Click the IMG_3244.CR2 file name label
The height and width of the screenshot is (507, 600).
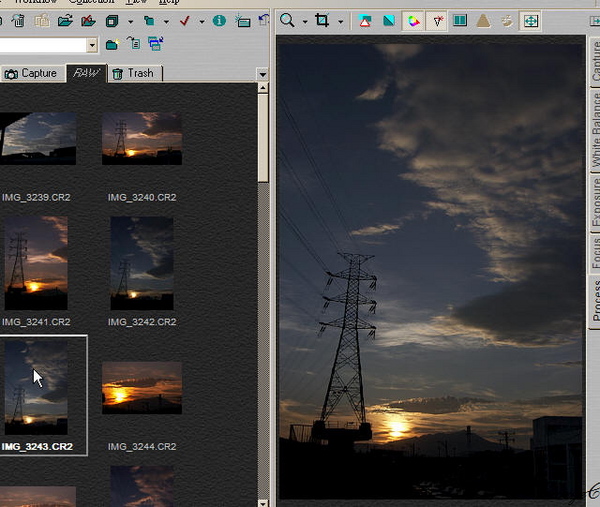click(x=142, y=447)
